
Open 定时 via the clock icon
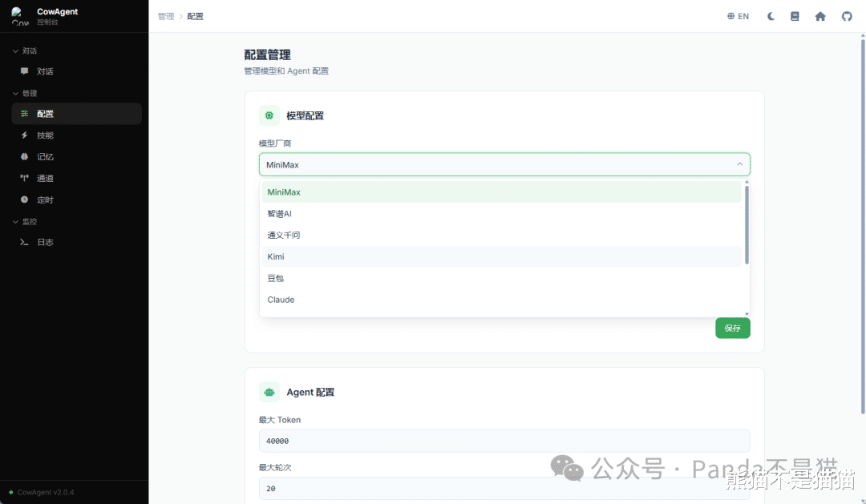(24, 200)
